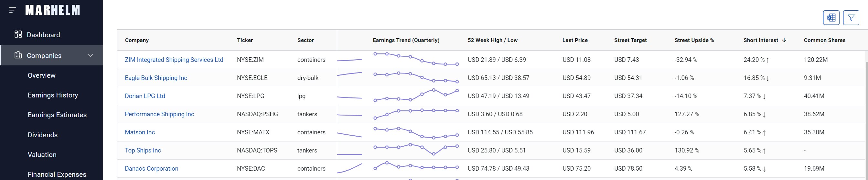868x180 pixels.
Task: Open Valuation section
Action: point(42,155)
